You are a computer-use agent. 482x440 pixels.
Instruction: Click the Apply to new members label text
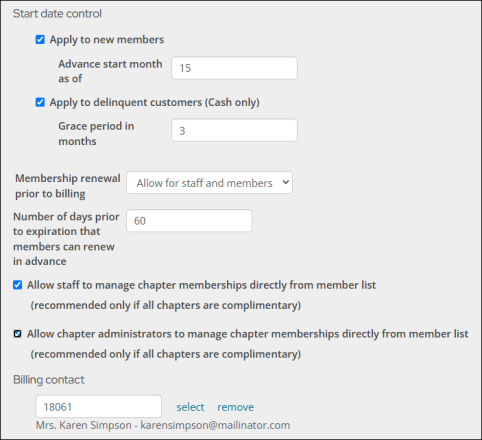pyautogui.click(x=107, y=40)
